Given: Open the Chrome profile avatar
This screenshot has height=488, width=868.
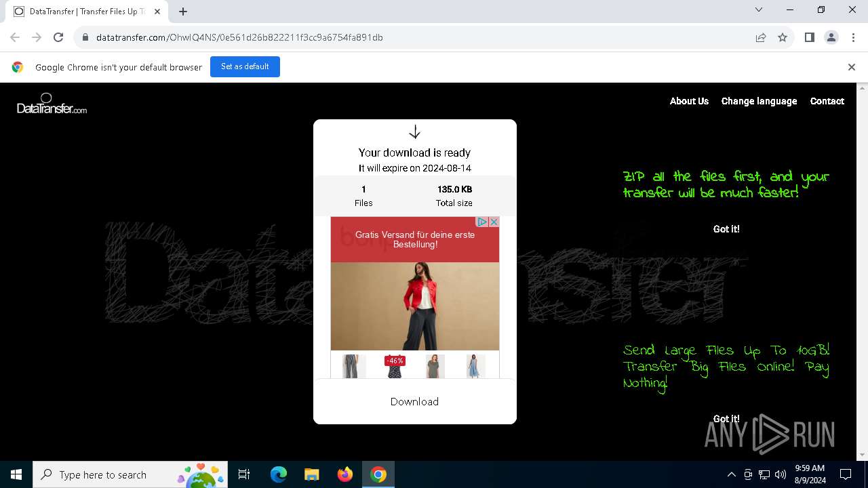Looking at the screenshot, I should pos(831,37).
